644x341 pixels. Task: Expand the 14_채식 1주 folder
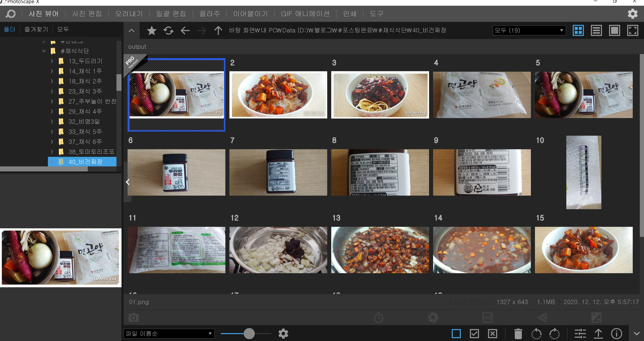(52, 71)
